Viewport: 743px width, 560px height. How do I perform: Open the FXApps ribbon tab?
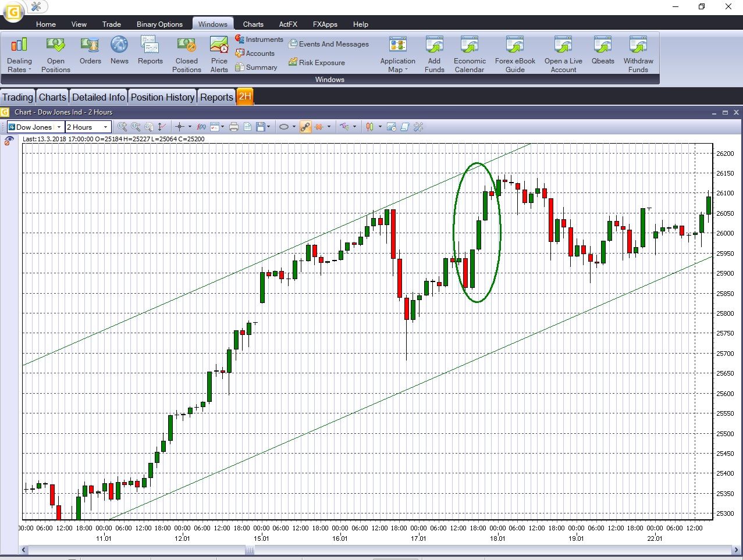coord(325,24)
